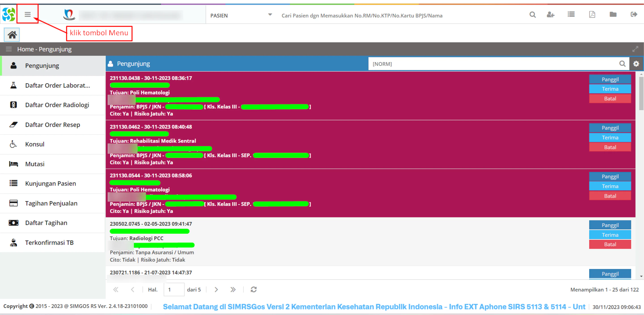This screenshot has width=644, height=315.
Task: Click Batal for visit 231130.0462
Action: (x=610, y=147)
